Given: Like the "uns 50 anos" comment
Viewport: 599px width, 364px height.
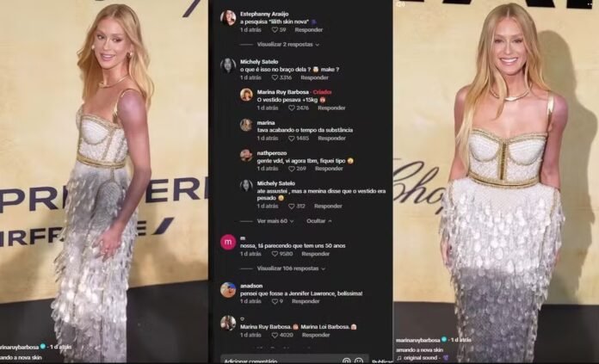Looking at the screenshot, I should (275, 254).
